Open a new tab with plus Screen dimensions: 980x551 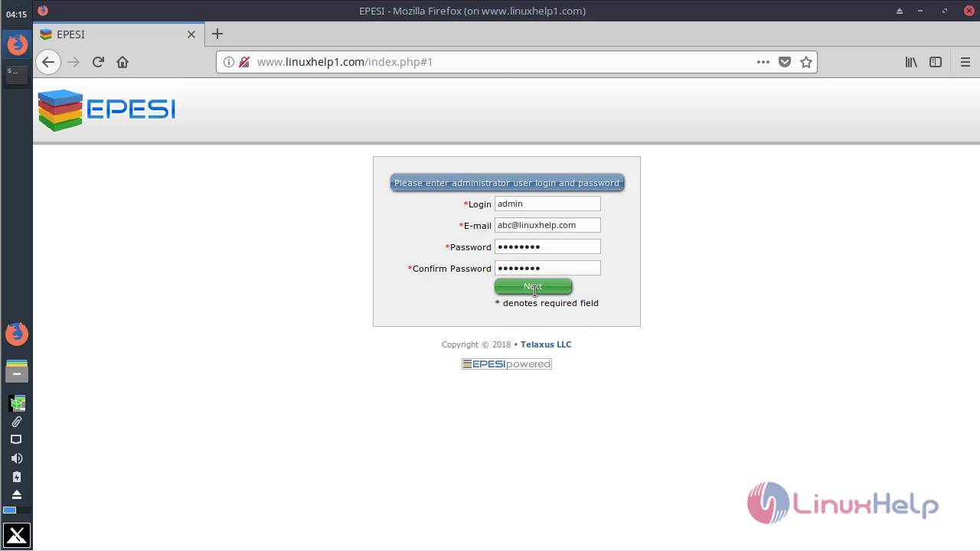click(217, 34)
